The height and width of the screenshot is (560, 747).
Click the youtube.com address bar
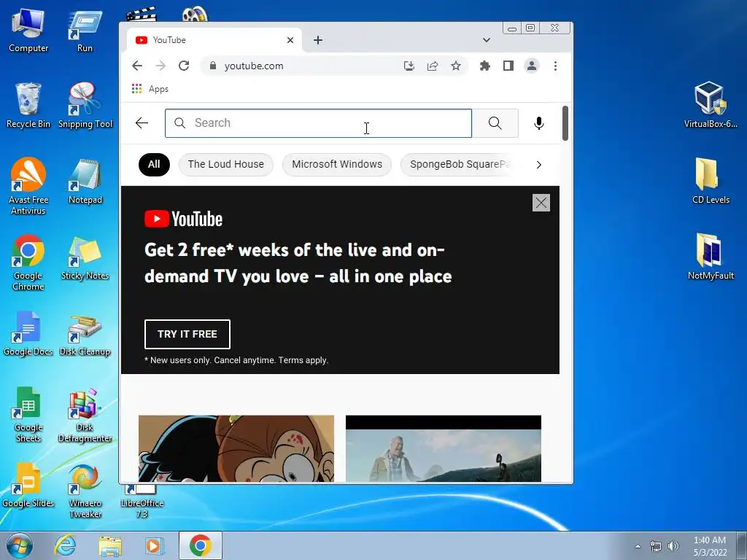305,66
